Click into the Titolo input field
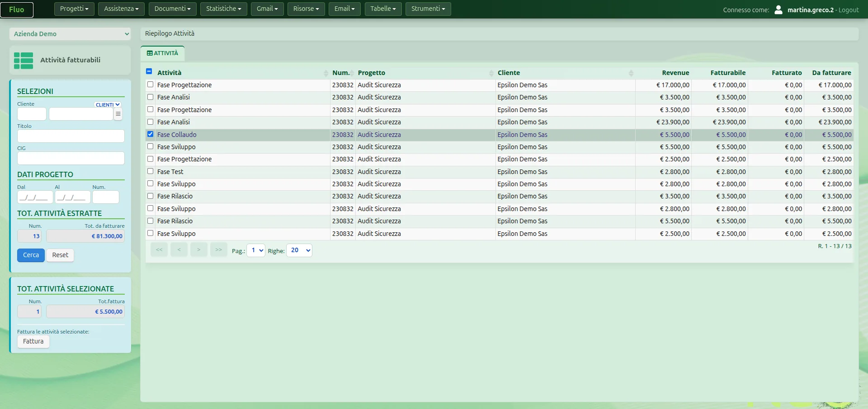This screenshot has height=409, width=868. (x=71, y=136)
